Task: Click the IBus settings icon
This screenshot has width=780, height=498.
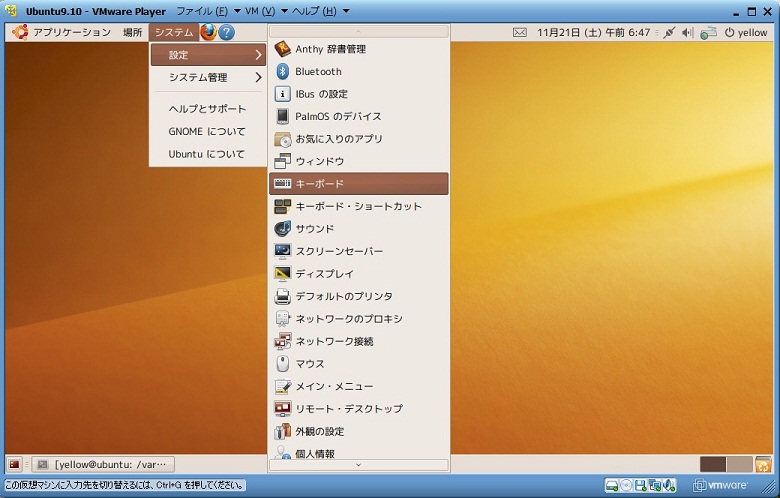Action: pyautogui.click(x=283, y=94)
